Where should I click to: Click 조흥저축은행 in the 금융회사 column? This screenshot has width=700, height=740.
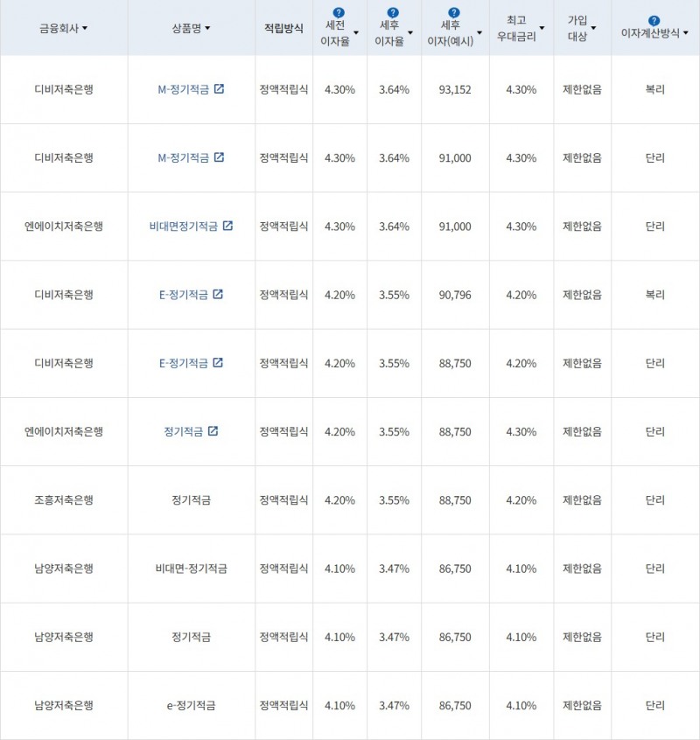[64, 500]
